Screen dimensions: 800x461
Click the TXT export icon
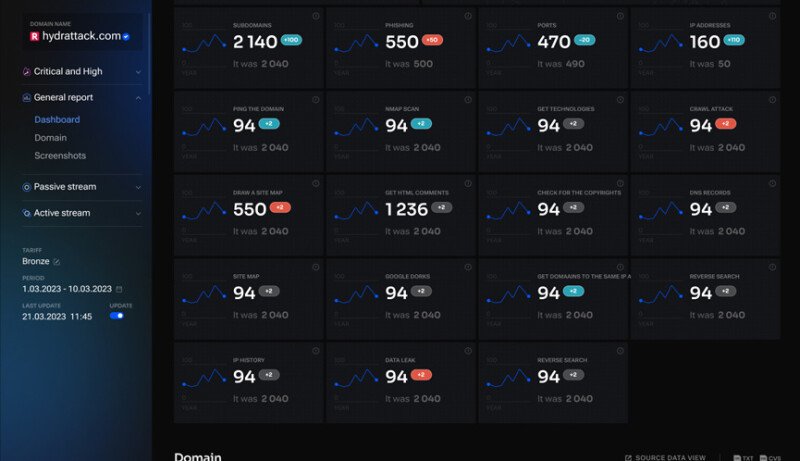[741, 457]
